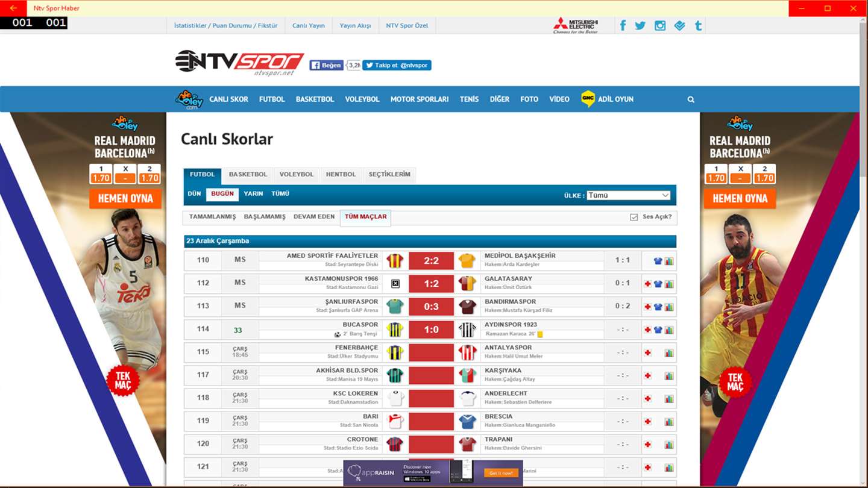
Task: Open the Foto menu item
Action: click(529, 99)
